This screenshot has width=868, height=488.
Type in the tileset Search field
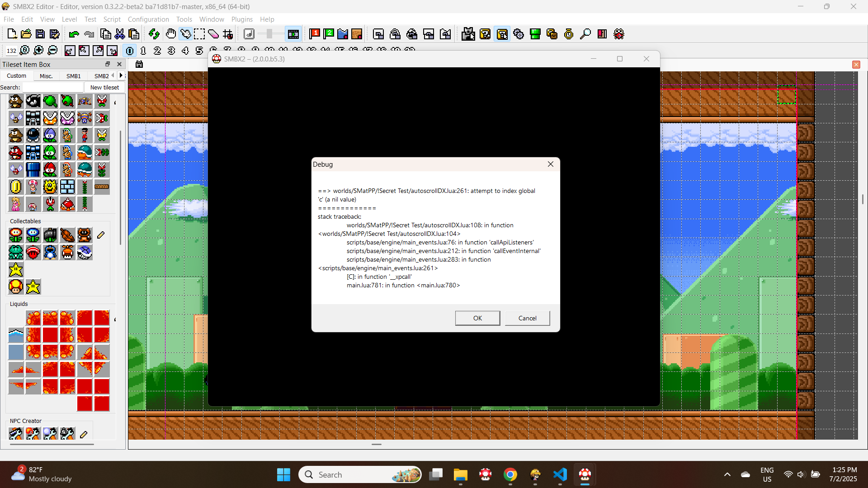(x=53, y=87)
